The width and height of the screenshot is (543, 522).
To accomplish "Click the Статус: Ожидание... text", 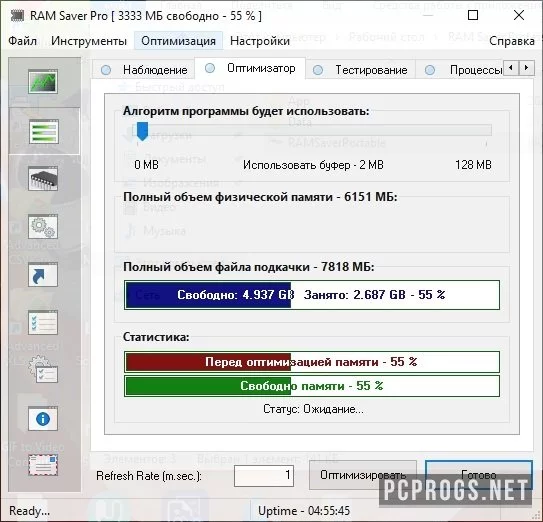I will click(x=313, y=409).
